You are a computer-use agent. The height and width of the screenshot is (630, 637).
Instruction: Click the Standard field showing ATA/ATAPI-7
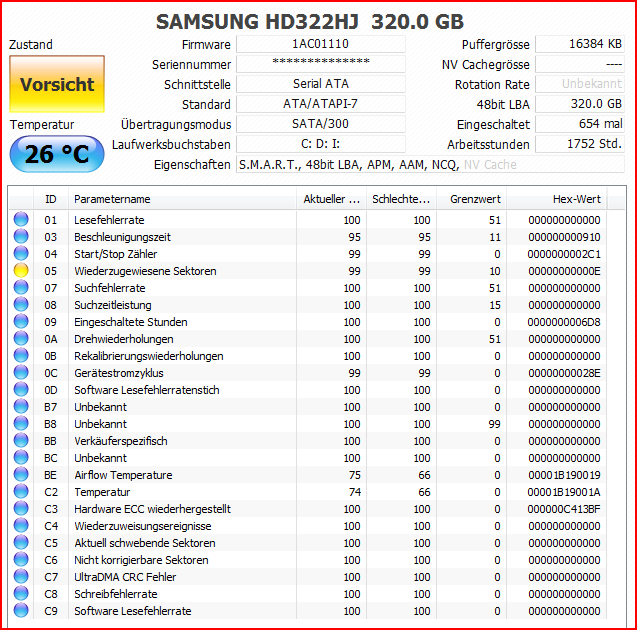tap(321, 104)
